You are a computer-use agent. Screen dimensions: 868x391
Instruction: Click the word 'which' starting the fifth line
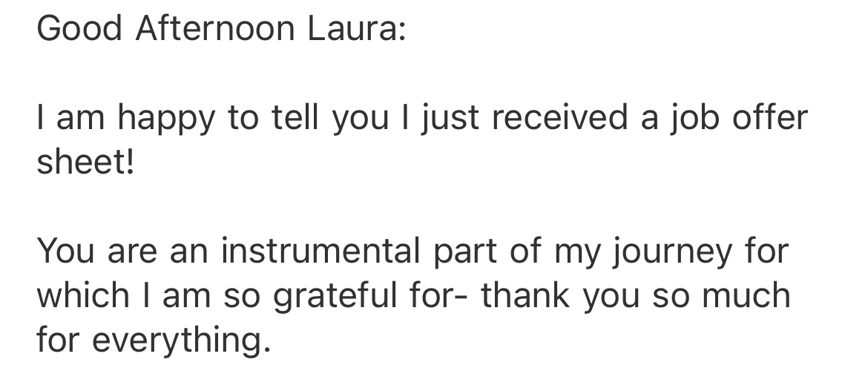[x=83, y=295]
